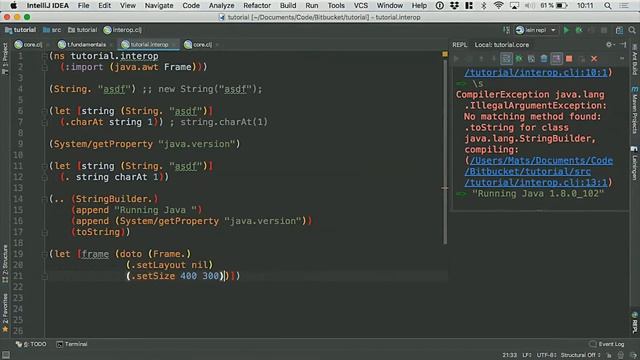The image size is (640, 360).
Task: Open the Dropbox menu bar icon
Action: (454, 5)
